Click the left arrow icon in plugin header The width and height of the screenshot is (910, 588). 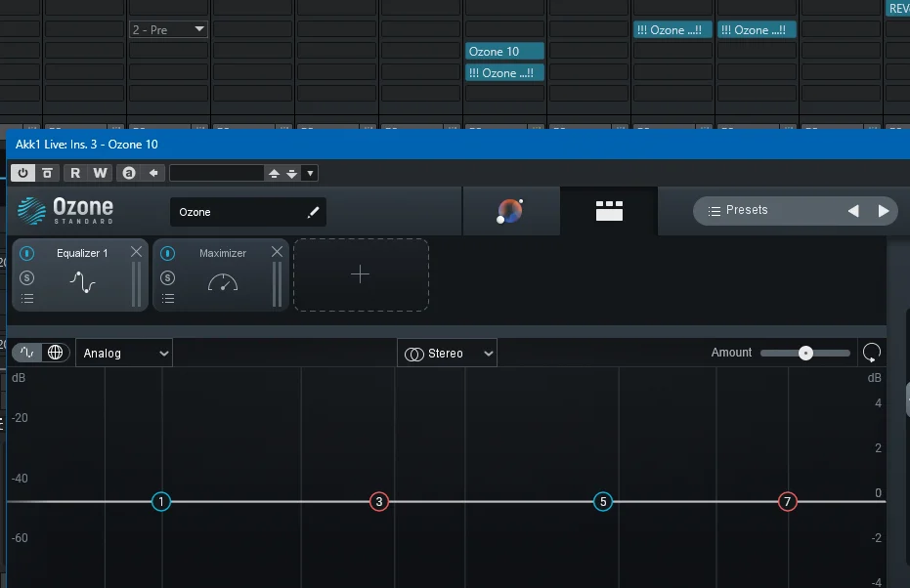[x=153, y=173]
